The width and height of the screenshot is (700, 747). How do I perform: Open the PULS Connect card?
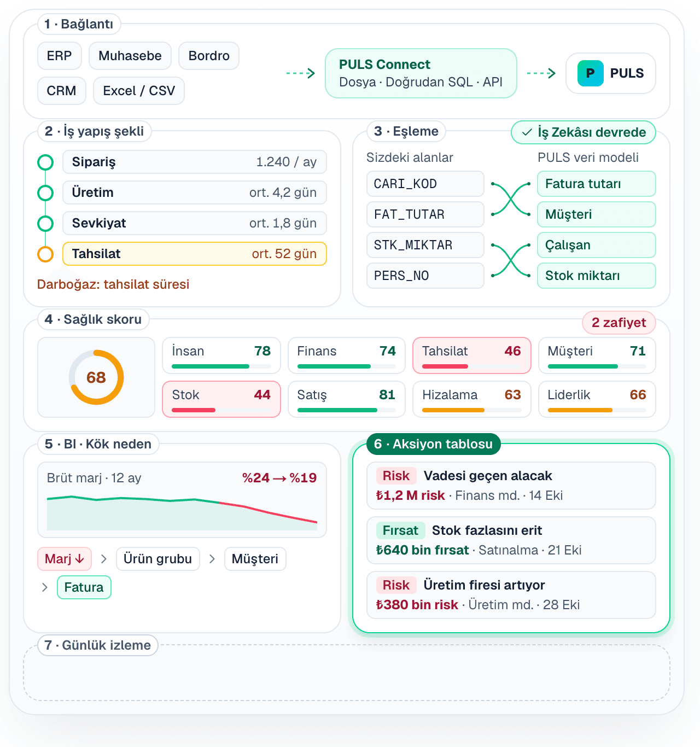tap(421, 73)
